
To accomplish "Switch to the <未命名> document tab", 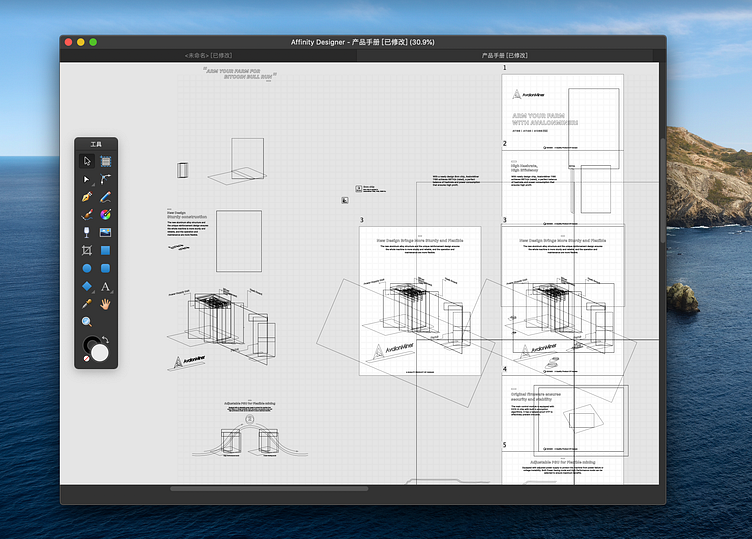I will 209,56.
